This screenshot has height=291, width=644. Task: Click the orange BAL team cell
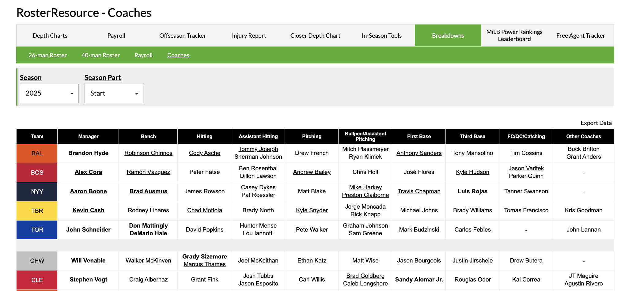(x=37, y=153)
